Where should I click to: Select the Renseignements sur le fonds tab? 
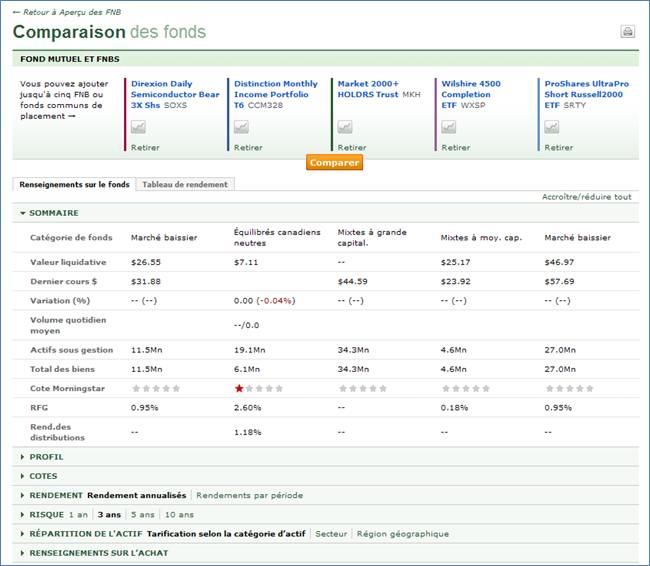pyautogui.click(x=74, y=185)
